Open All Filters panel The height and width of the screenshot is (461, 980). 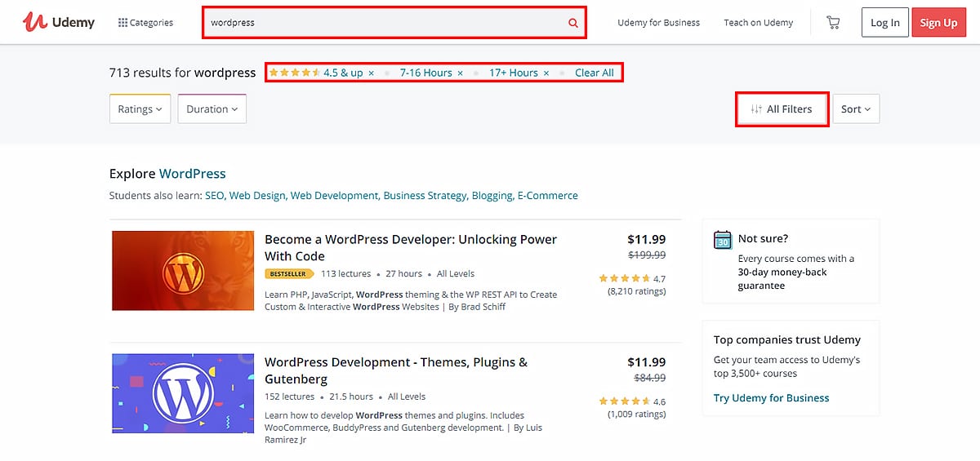(x=782, y=109)
